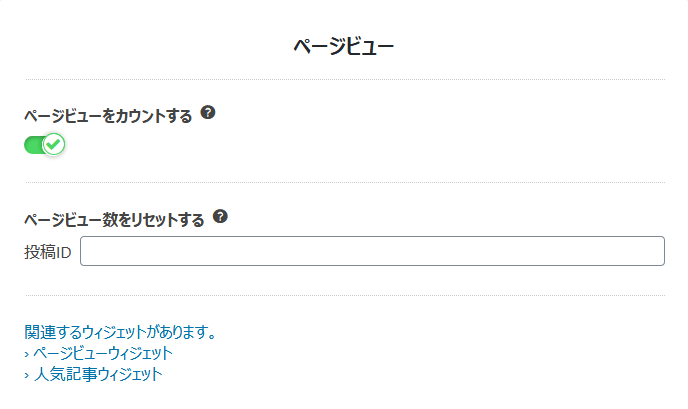Click the chevron before 人気記事ウィジェット
This screenshot has width=688, height=409.
coord(27,375)
